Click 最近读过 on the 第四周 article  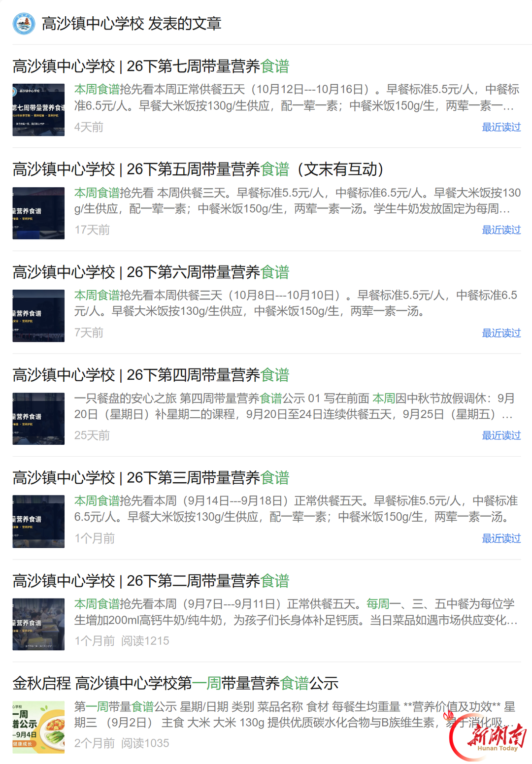[x=501, y=435]
